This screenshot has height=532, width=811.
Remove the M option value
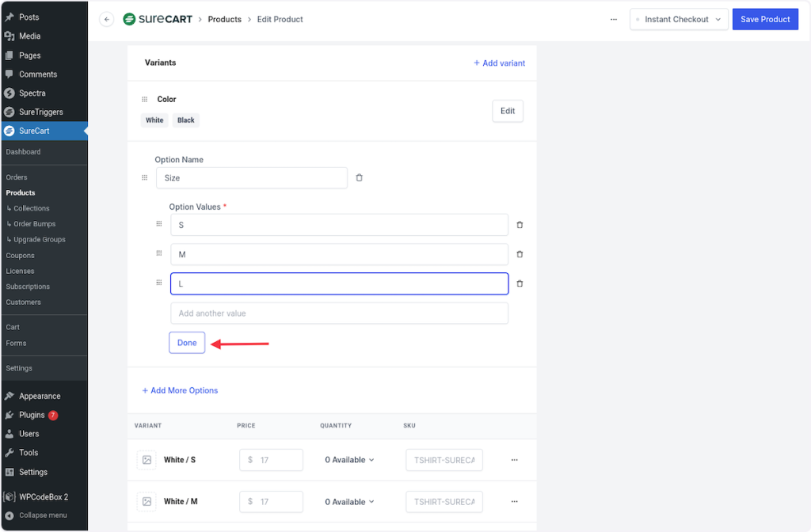tap(520, 254)
